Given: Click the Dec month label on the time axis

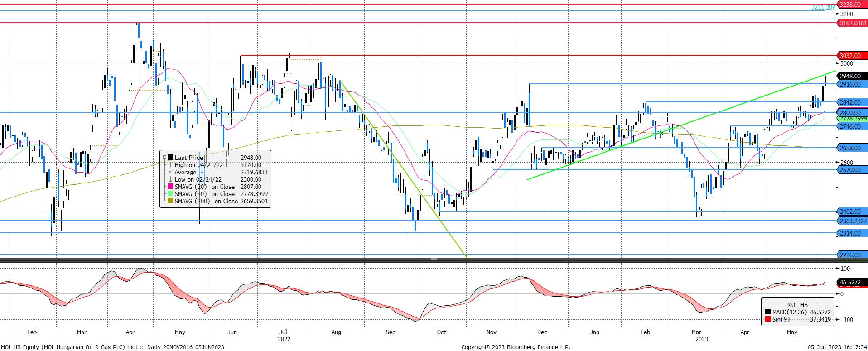Looking at the screenshot, I should pyautogui.click(x=542, y=332).
